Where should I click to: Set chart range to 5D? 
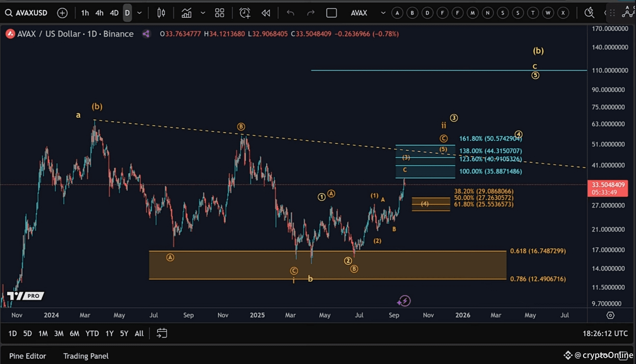(27, 333)
